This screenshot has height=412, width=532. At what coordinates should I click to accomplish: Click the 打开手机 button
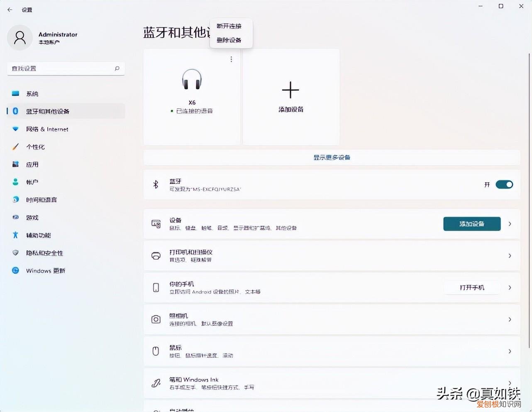click(472, 288)
